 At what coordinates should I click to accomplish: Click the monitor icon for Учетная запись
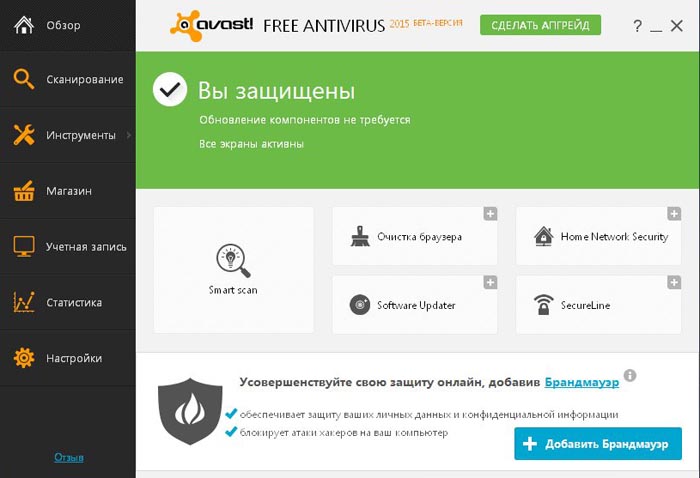24,246
